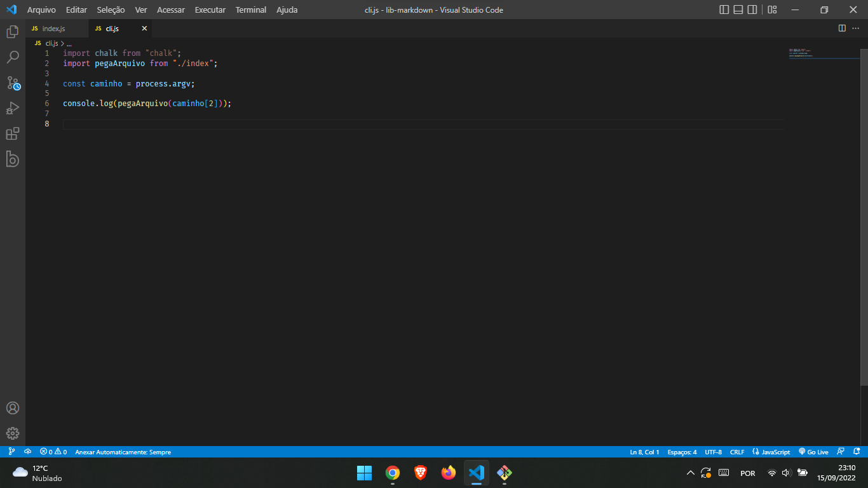
Task: Open the Terminal menu
Action: pos(251,10)
